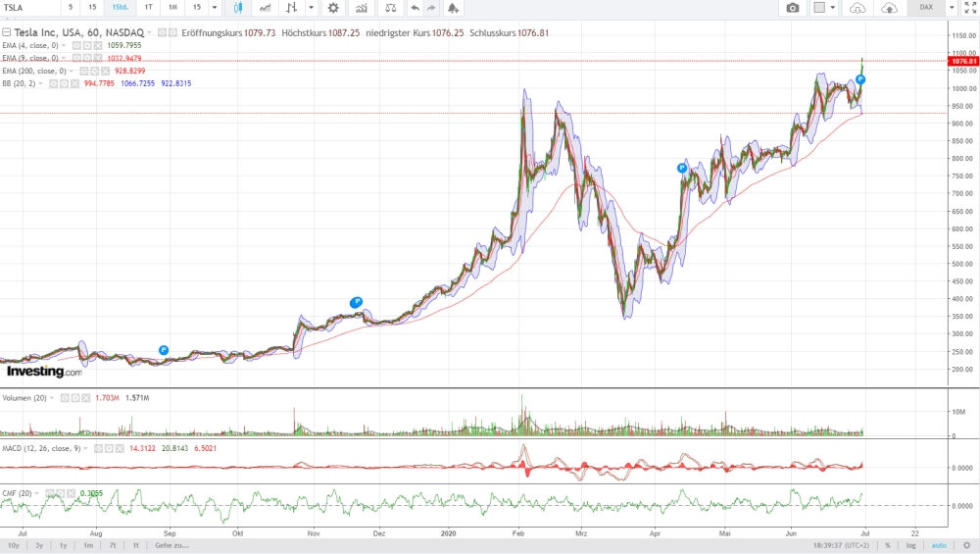This screenshot has width=980, height=554.
Task: Open Volumen (20) settings gear
Action: click(75, 398)
